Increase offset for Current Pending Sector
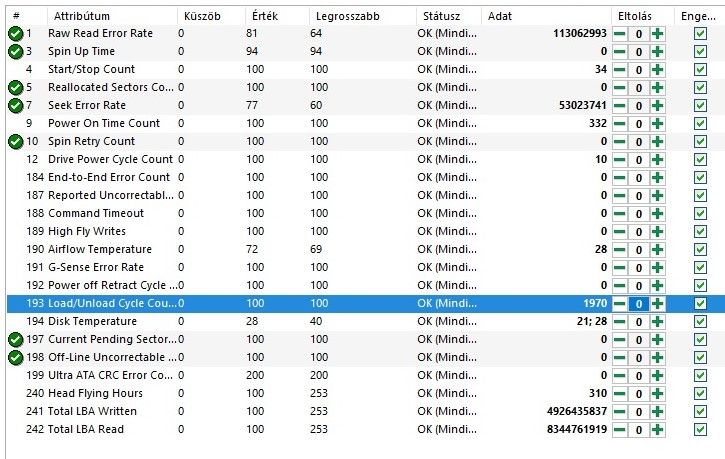 coord(657,340)
